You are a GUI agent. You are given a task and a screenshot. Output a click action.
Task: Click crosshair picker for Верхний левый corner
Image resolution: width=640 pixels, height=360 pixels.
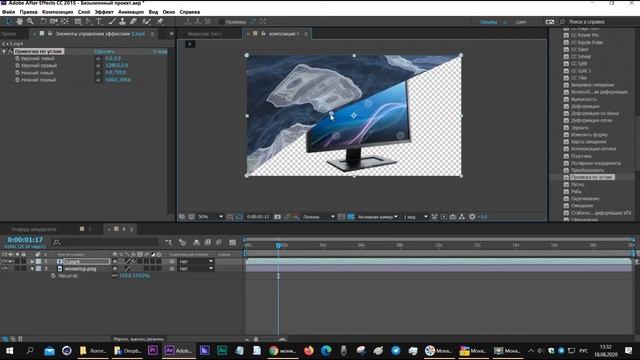(98, 58)
